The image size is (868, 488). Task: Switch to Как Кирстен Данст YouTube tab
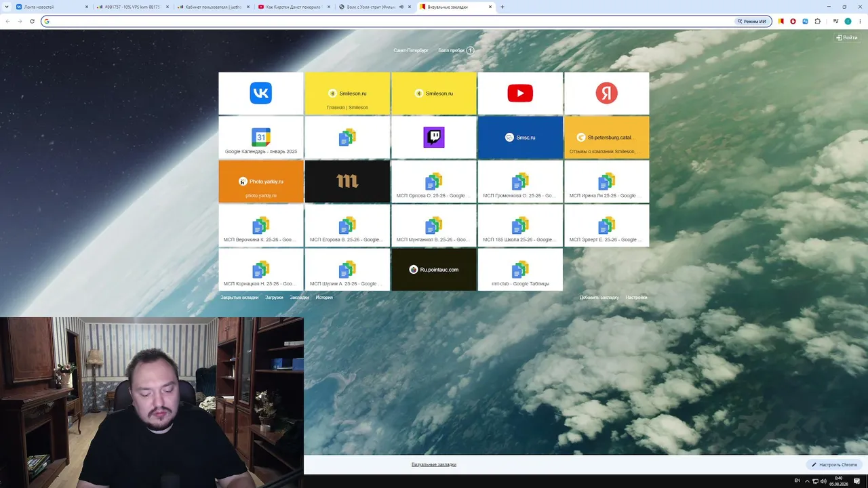[x=294, y=7]
